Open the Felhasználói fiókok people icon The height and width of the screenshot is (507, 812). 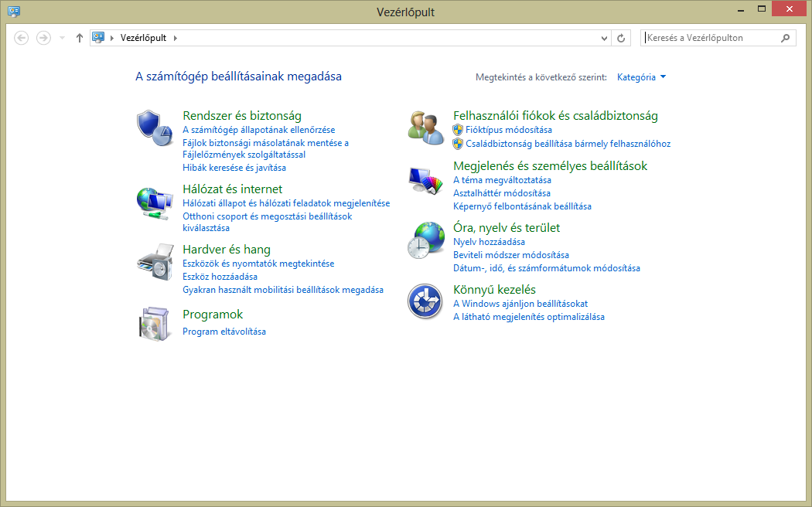pos(425,128)
